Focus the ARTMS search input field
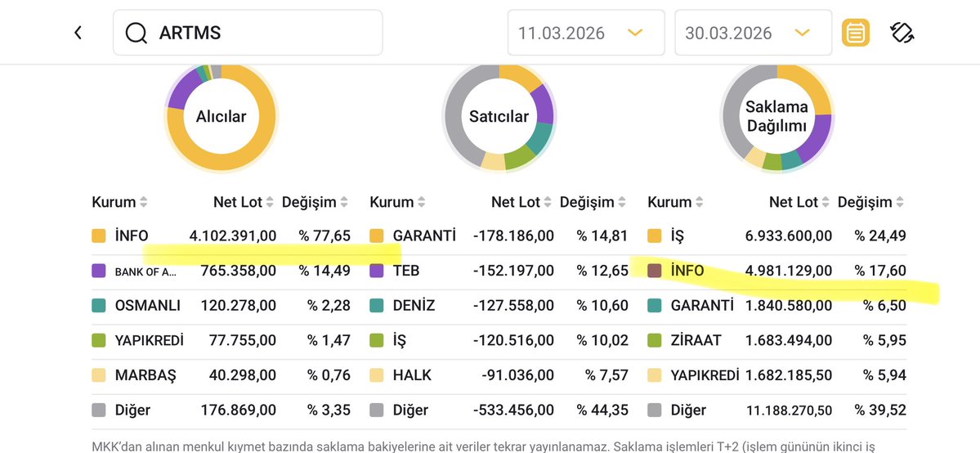 click(x=248, y=33)
